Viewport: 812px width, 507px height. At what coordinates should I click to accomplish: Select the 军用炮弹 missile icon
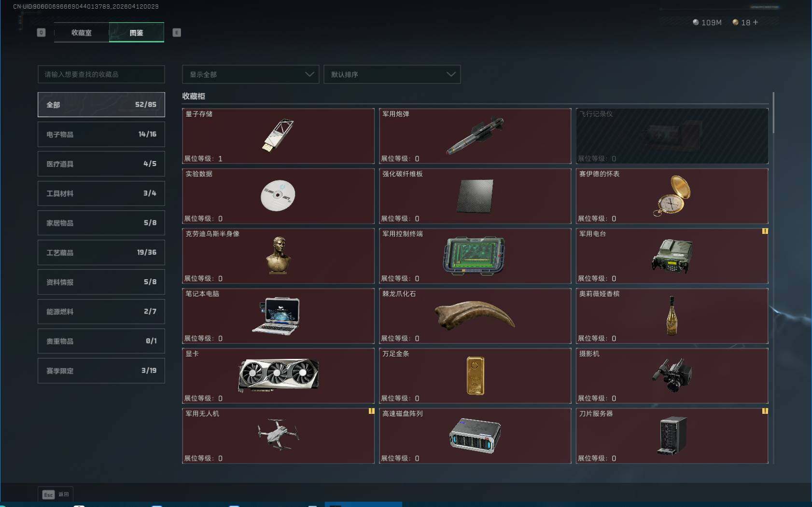click(475, 136)
